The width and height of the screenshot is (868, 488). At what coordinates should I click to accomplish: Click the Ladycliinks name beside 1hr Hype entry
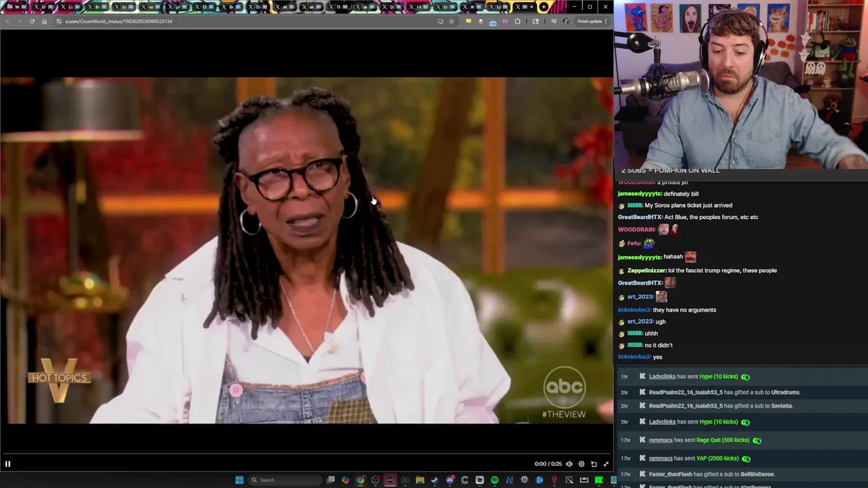coord(662,376)
